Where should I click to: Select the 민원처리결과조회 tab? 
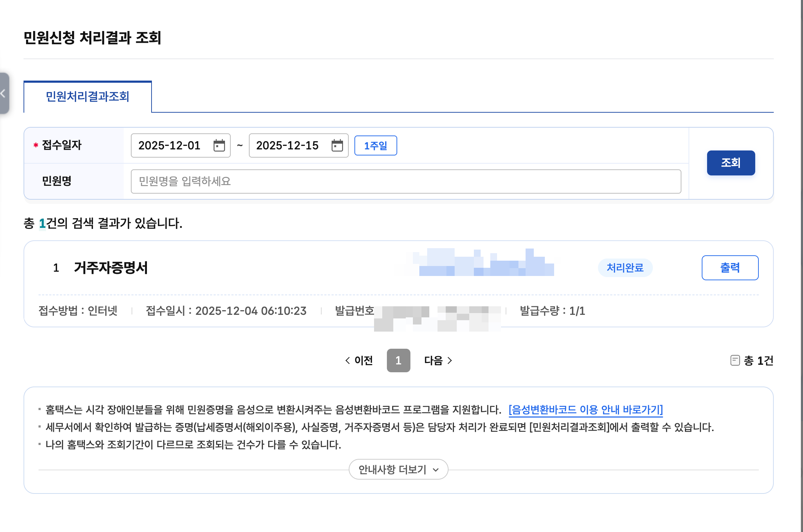tap(87, 97)
